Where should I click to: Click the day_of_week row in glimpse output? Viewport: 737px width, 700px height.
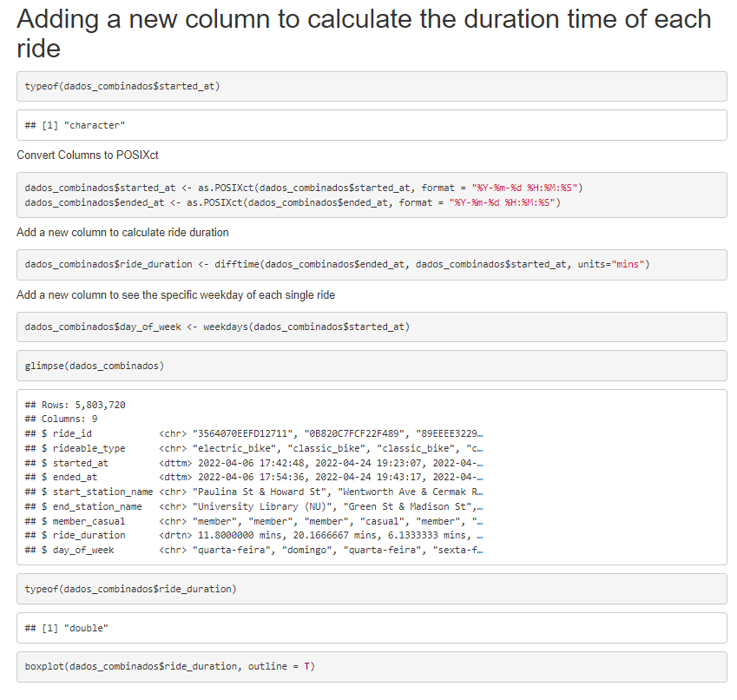253,550
